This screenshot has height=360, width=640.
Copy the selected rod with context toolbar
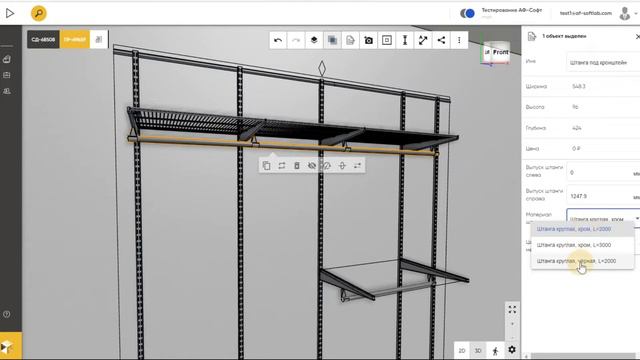click(x=267, y=166)
